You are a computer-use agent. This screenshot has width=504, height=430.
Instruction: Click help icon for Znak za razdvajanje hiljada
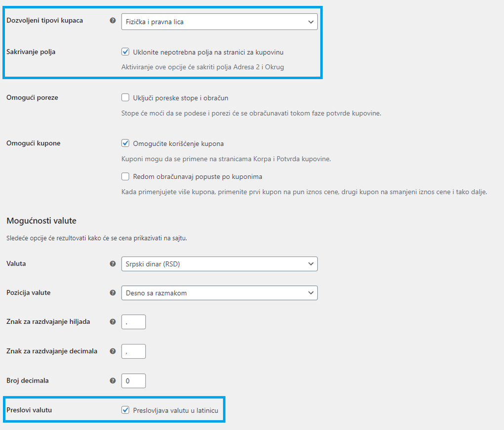click(x=113, y=322)
